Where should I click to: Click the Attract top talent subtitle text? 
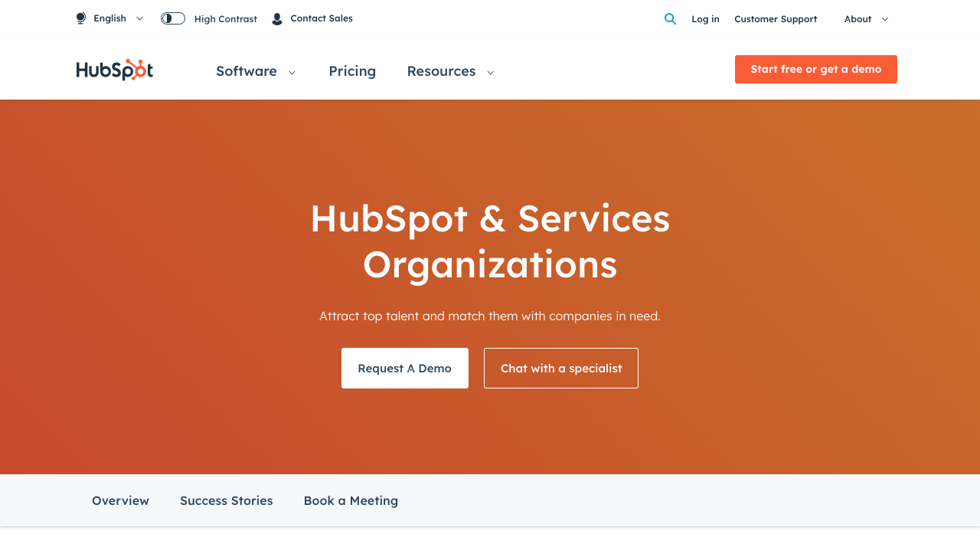click(x=490, y=316)
